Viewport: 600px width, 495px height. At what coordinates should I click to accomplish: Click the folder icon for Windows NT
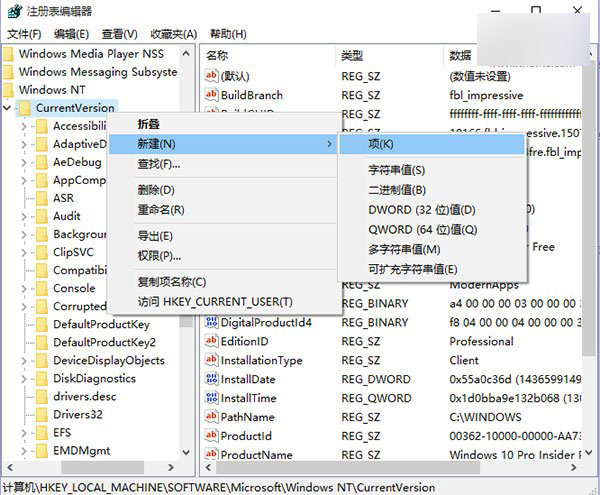coord(8,90)
